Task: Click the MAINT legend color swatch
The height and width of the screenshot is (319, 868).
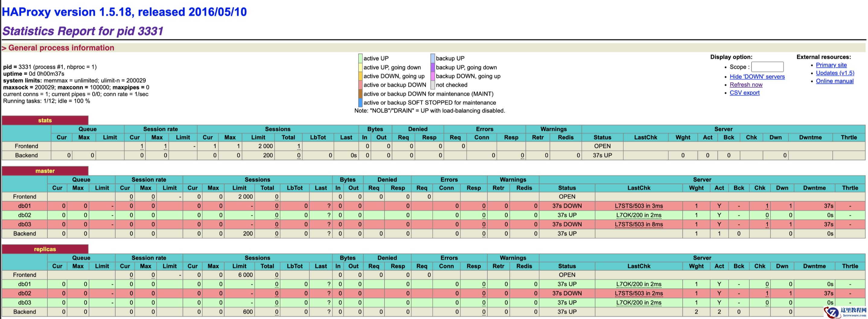Action: pyautogui.click(x=360, y=94)
